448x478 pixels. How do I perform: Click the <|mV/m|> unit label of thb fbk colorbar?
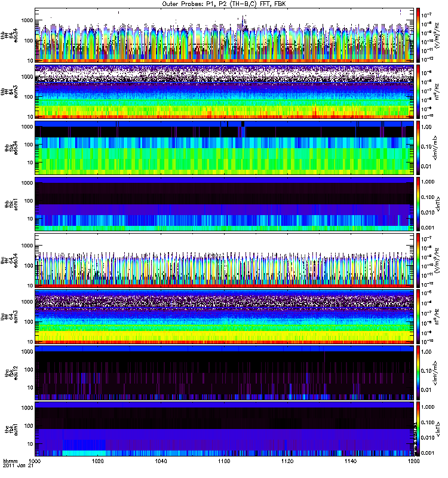(x=435, y=148)
